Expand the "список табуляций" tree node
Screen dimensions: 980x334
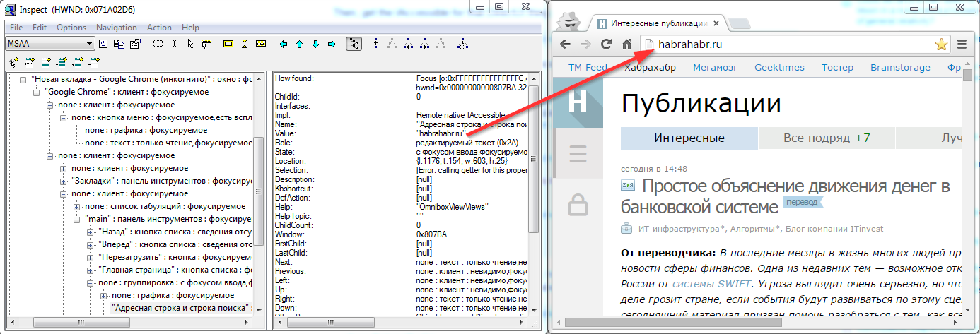(77, 206)
